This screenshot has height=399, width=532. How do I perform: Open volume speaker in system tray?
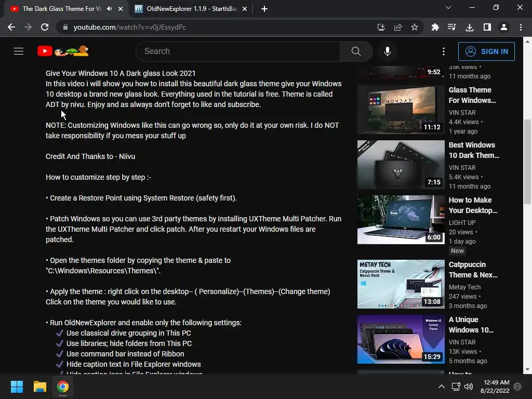469,387
